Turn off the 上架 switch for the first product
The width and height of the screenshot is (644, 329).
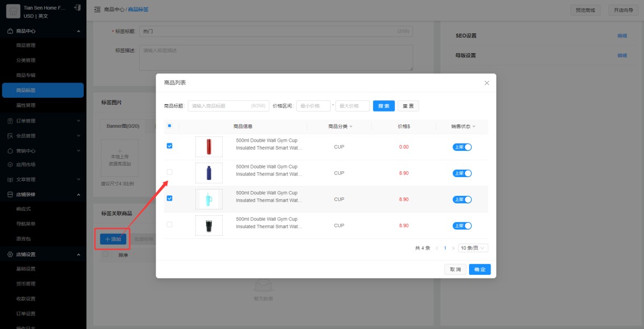pos(462,147)
